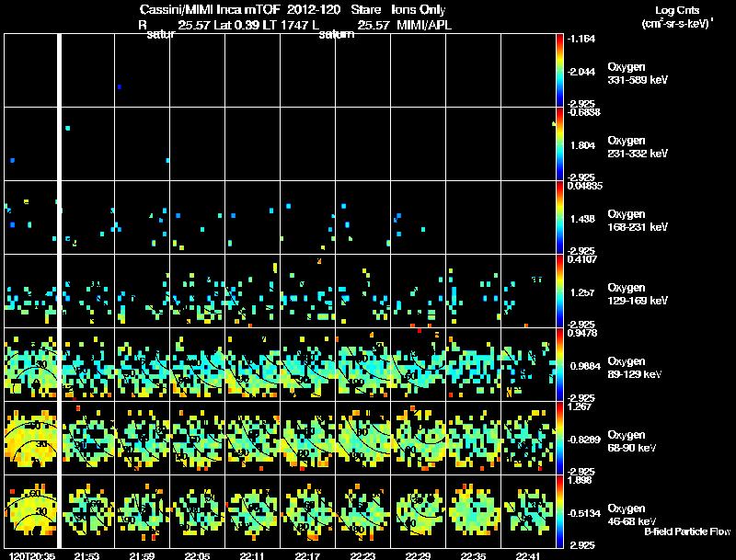The height and width of the screenshot is (560, 736).
Task: Click the white vertical gap bar after 20:35
Action: [59, 291]
